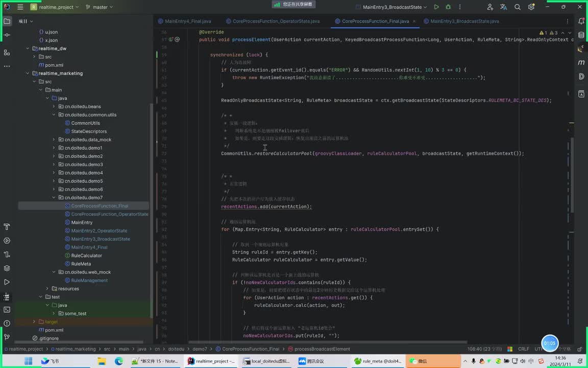This screenshot has height=368, width=588.
Task: Collapse the realtime_marketing module
Action: tap(28, 73)
